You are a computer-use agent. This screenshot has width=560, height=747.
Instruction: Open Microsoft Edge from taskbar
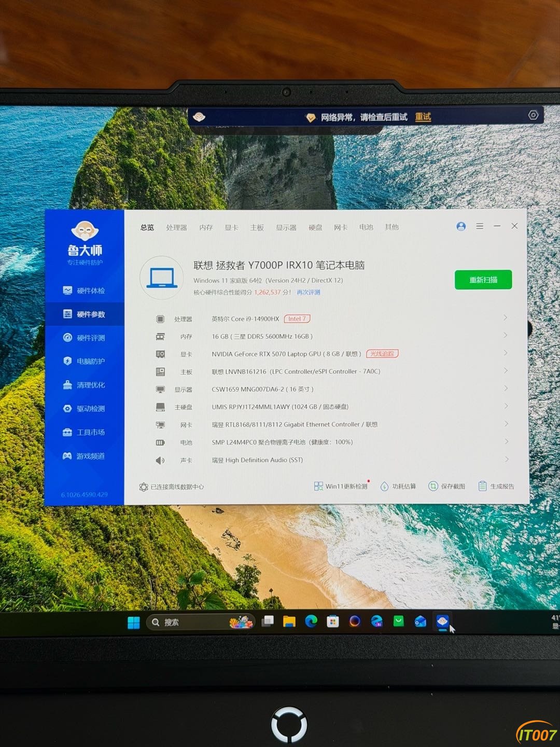click(x=311, y=621)
